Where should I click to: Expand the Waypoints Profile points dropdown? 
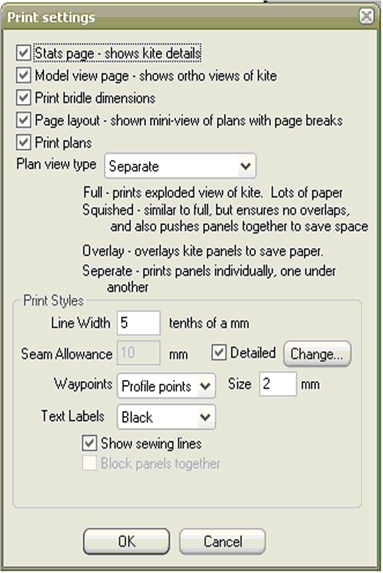166,386
